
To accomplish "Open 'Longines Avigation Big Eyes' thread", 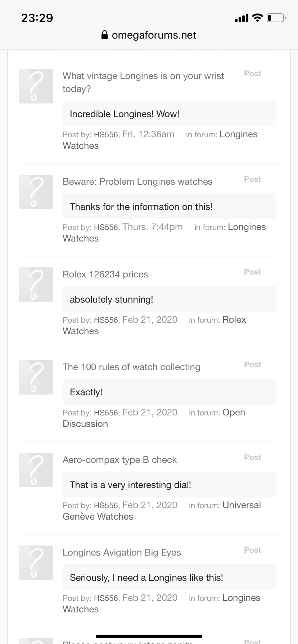I will pyautogui.click(x=122, y=552).
